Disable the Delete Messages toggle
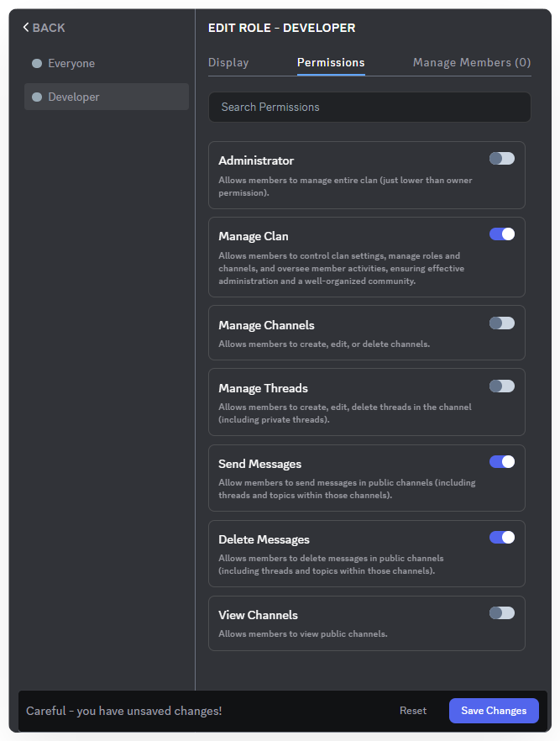This screenshot has width=560, height=741. (501, 538)
